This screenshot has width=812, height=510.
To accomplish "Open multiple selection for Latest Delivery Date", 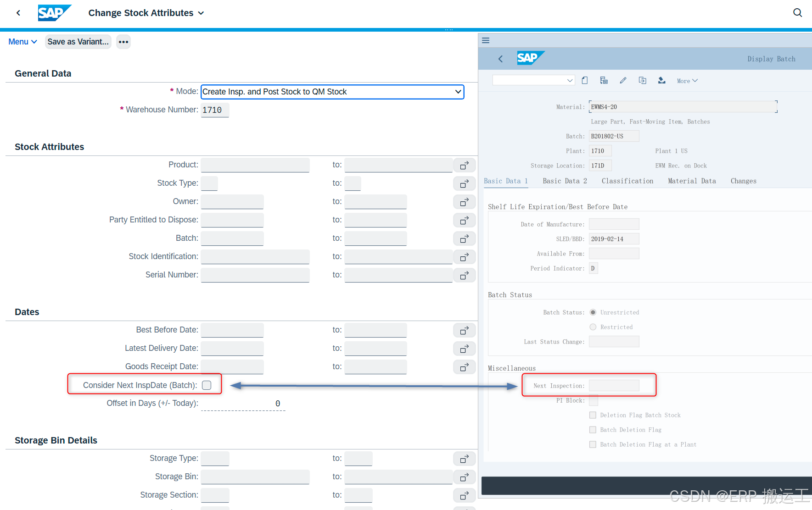I will 465,349.
